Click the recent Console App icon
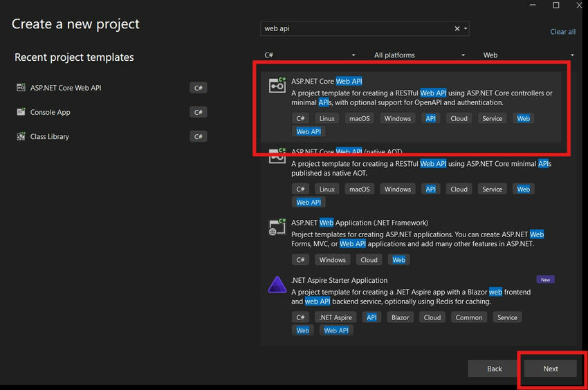 click(20, 112)
